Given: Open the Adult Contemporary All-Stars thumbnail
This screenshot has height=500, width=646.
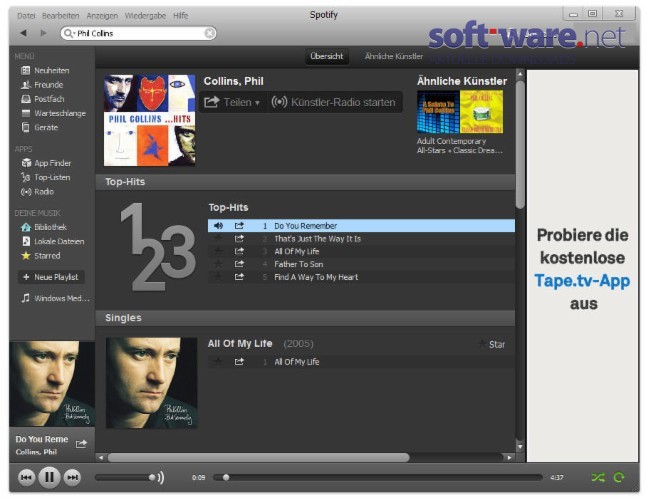Looking at the screenshot, I should coord(438,112).
